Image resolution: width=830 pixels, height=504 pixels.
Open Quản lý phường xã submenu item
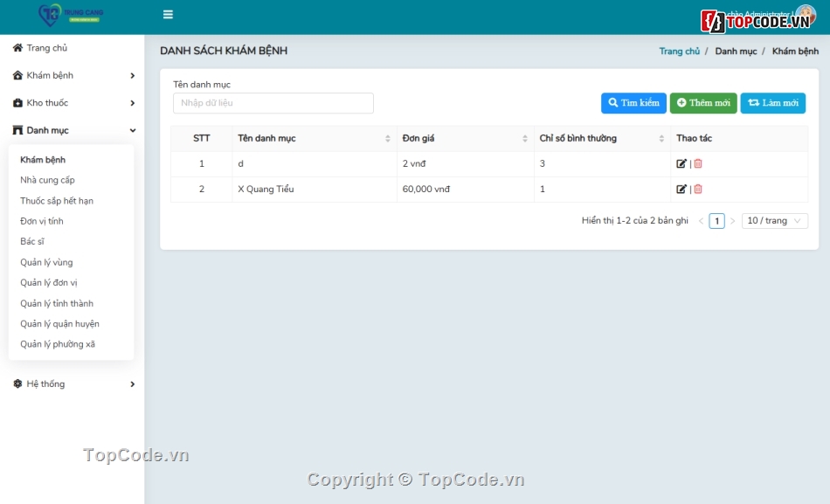[x=58, y=344]
